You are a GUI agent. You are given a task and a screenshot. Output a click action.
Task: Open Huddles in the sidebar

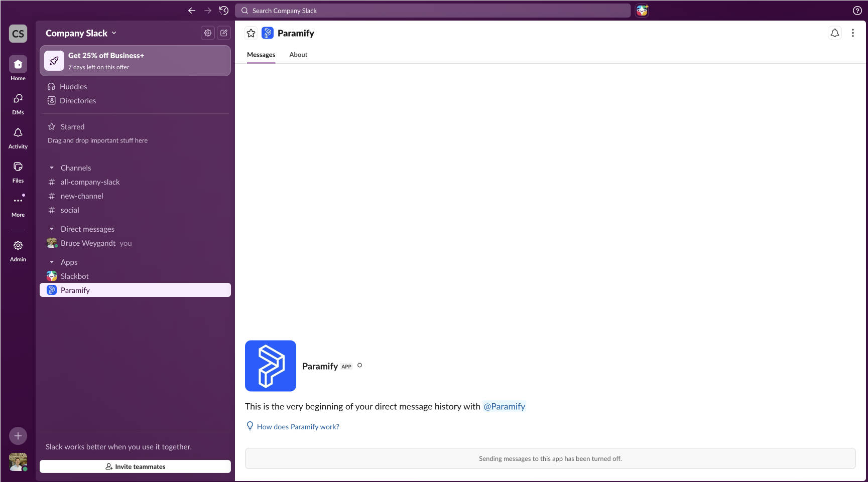[135, 86]
